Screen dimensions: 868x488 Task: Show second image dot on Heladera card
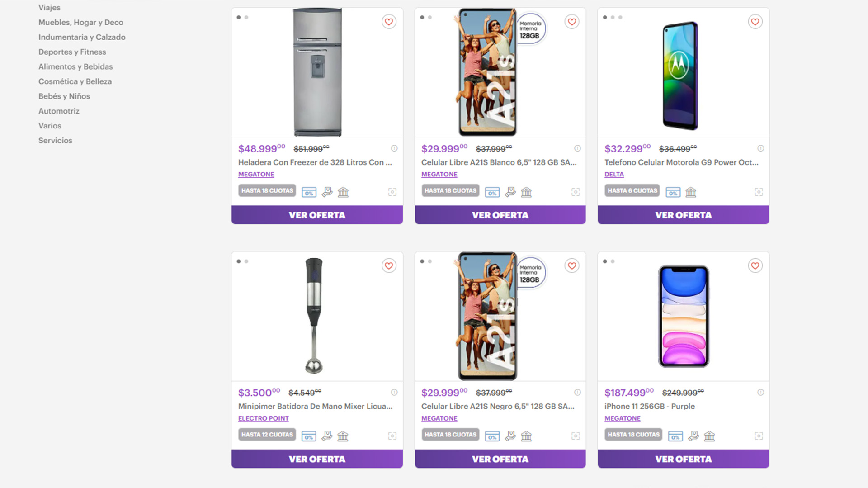[x=246, y=18]
